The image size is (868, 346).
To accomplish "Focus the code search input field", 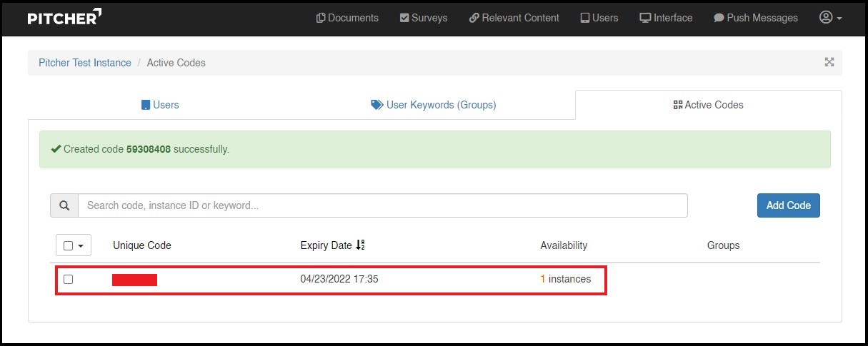I will [x=382, y=205].
